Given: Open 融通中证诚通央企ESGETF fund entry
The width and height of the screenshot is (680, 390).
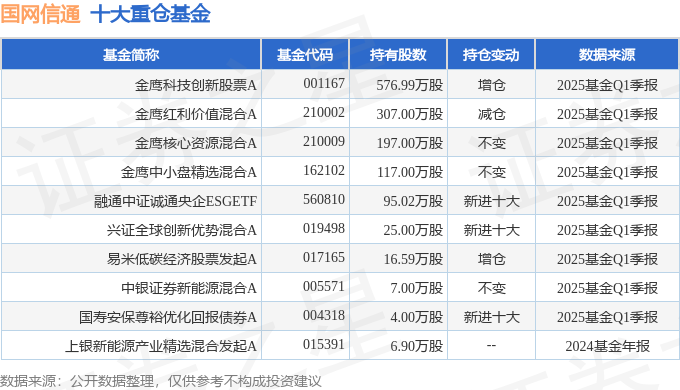Looking at the screenshot, I should point(176,201).
